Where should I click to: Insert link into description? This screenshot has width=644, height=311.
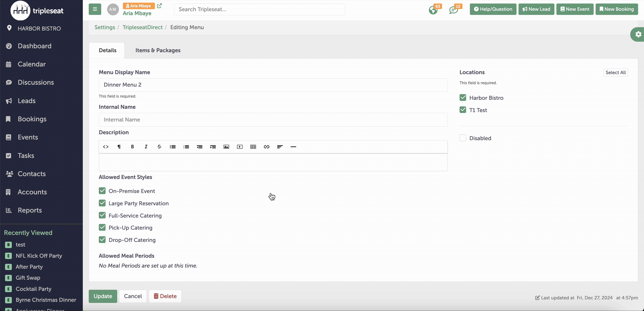pyautogui.click(x=267, y=147)
